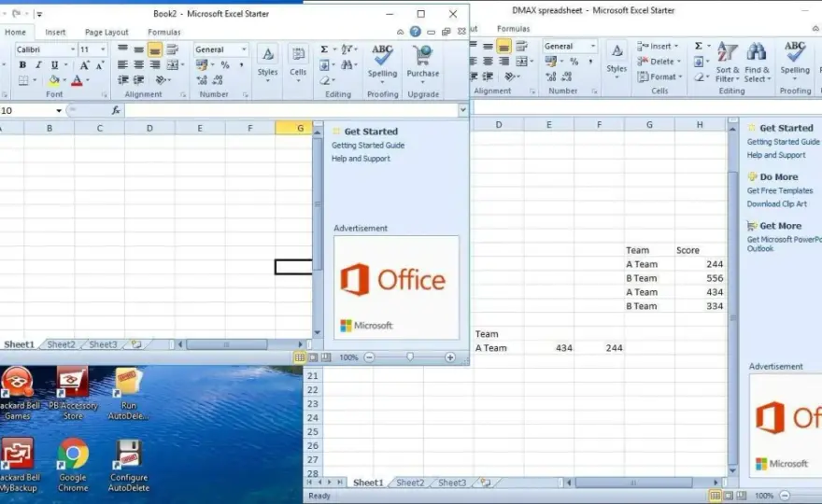Open Name Box dropdown arrow in Book2
This screenshot has width=822, height=504.
[x=59, y=110]
